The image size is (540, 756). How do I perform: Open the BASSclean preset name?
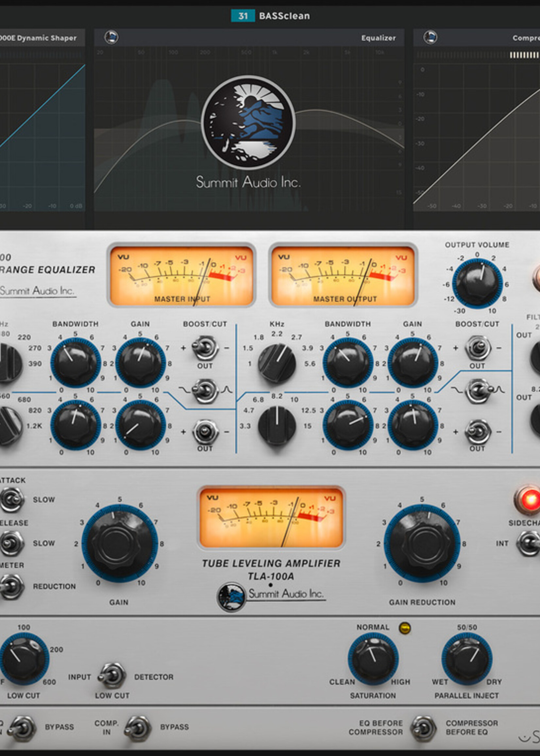click(285, 16)
